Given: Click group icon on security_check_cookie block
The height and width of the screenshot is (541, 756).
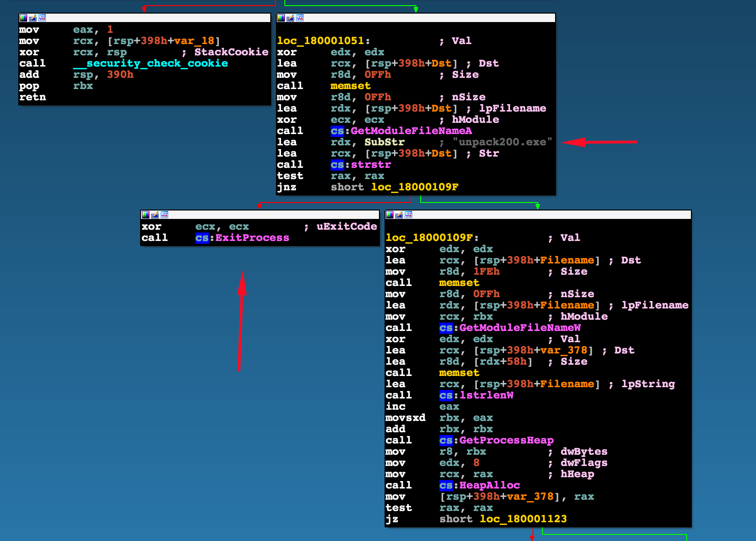Looking at the screenshot, I should [42, 18].
